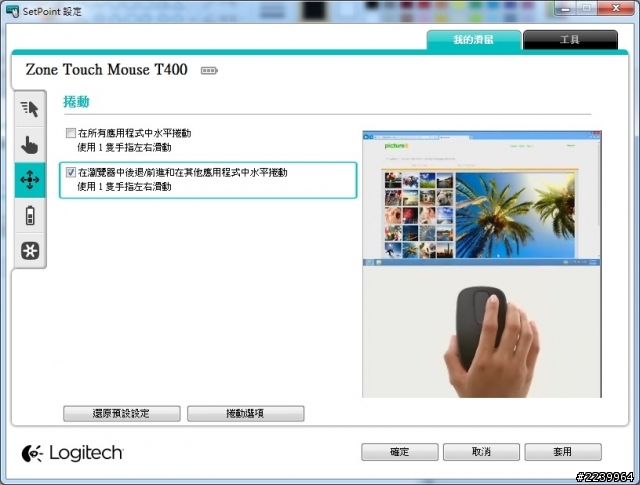Click the SetPoint app icon in title bar
Viewport: 640px width, 485px height.
(13, 11)
